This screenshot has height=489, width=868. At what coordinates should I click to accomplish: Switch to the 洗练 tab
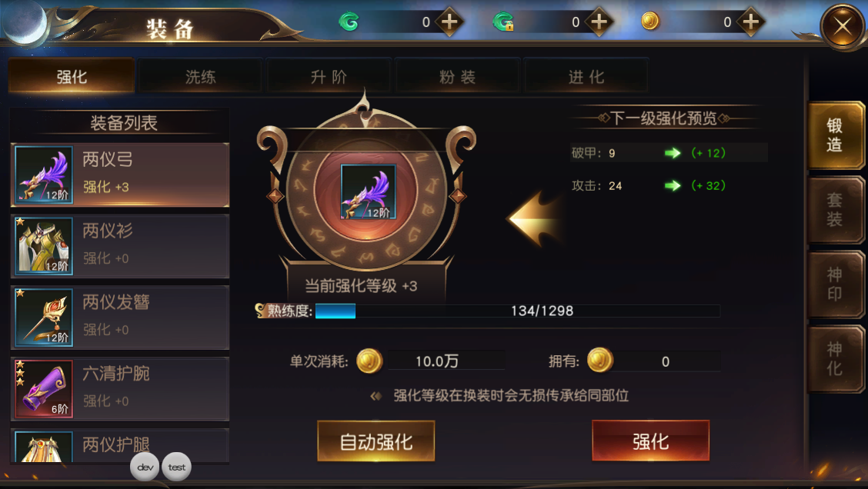point(200,76)
